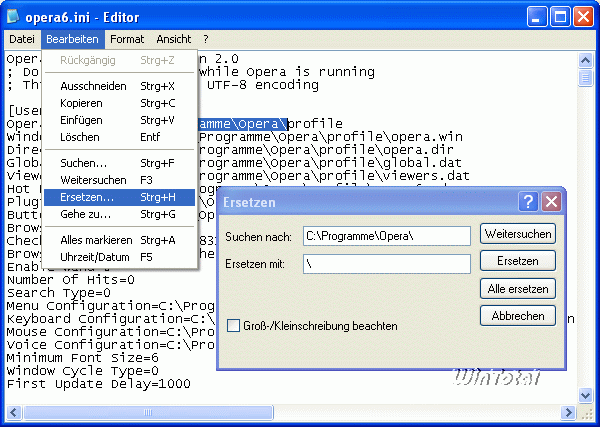Viewport: 600px width, 427px height.
Task: Open the ? help menu
Action: click(x=206, y=39)
